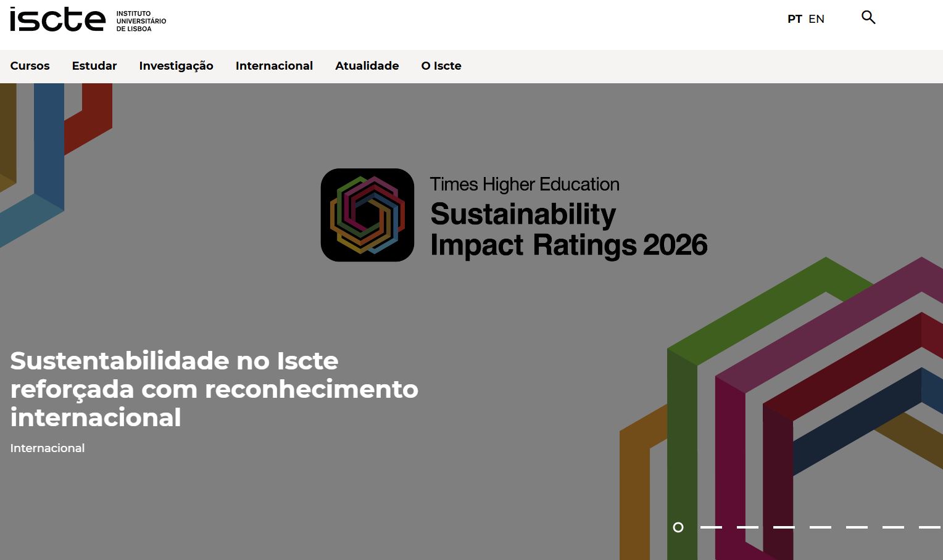Select the first carousel slide circle indicator
This screenshot has width=943, height=560.
tap(678, 527)
